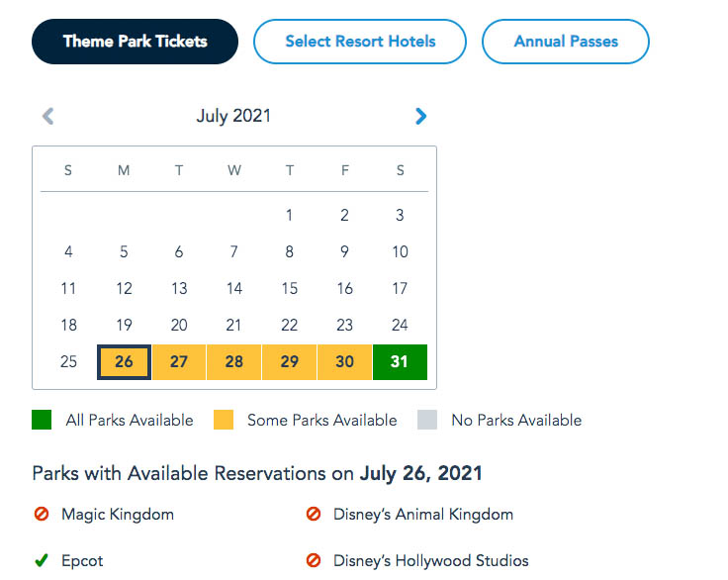This screenshot has height=580, width=728.
Task: Click the green All Parks Available swatch
Action: click(x=42, y=420)
